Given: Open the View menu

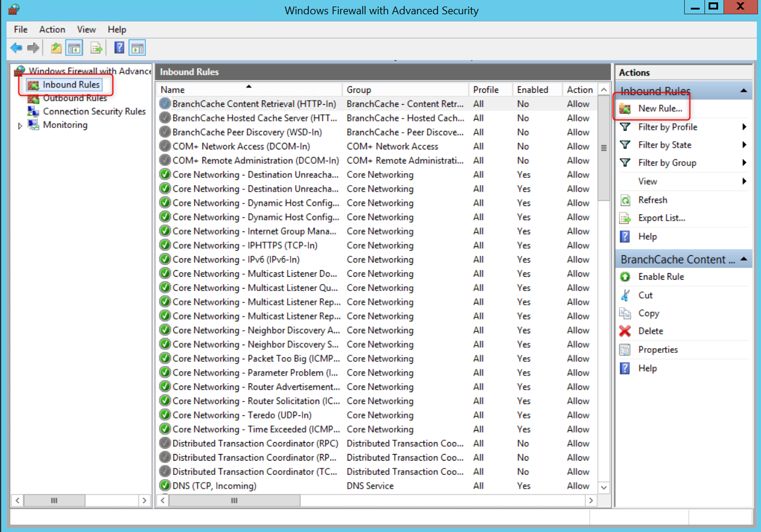Looking at the screenshot, I should coord(86,29).
